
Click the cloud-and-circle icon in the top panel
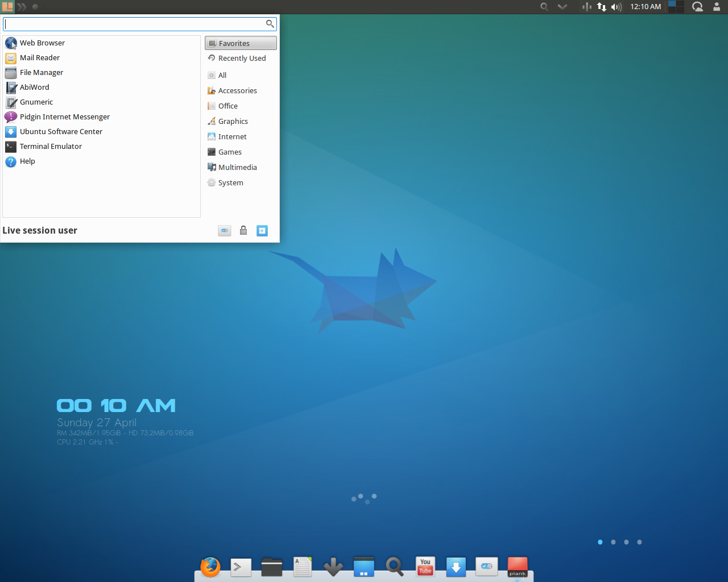[x=698, y=7]
